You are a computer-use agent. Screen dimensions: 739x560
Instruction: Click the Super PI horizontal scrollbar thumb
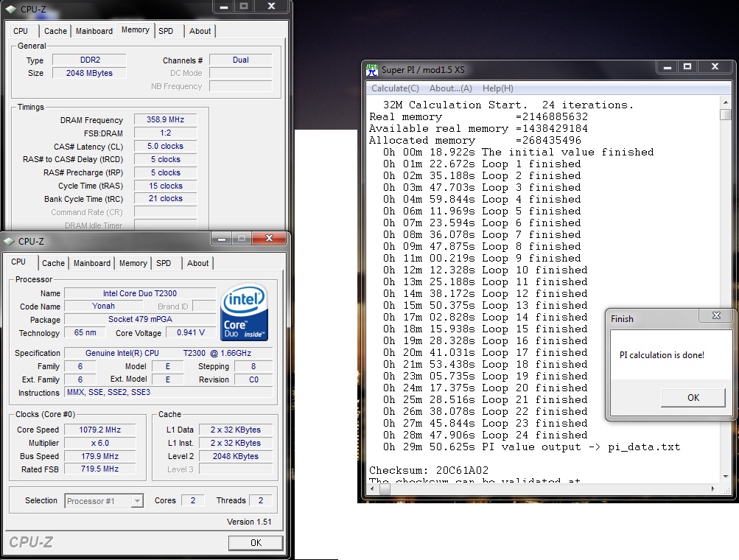[385, 489]
